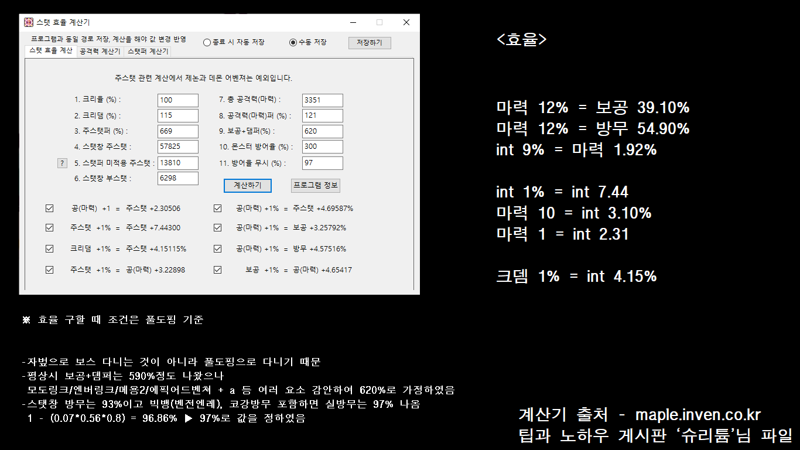Viewport: 800px width, 450px height.
Task: Click the text '마력 12% = 보공 39.10%'
Action: click(593, 108)
